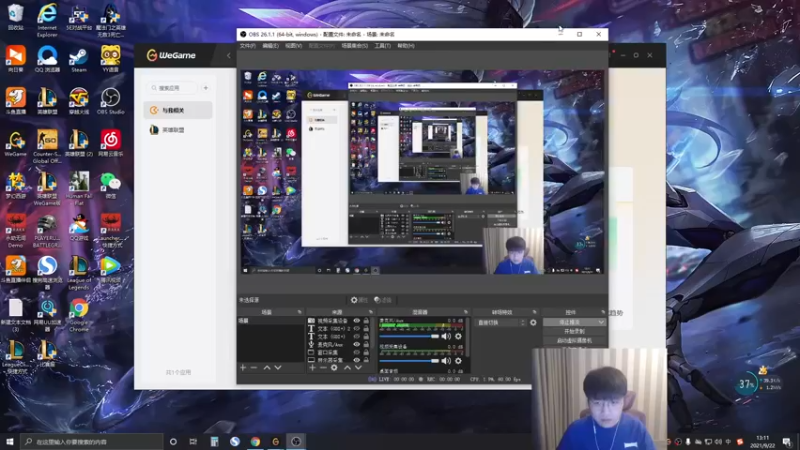The width and height of the screenshot is (800, 450).
Task: Toggle visibility of 显示器采集 source
Action: [x=357, y=360]
